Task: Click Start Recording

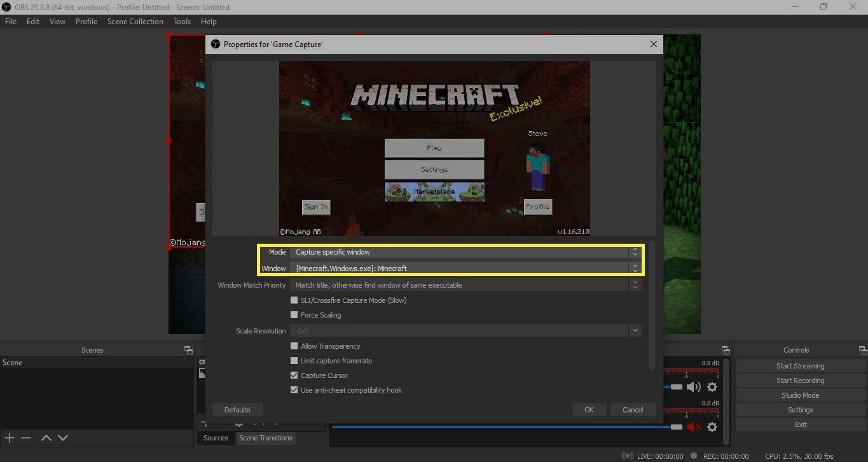Action: (800, 381)
